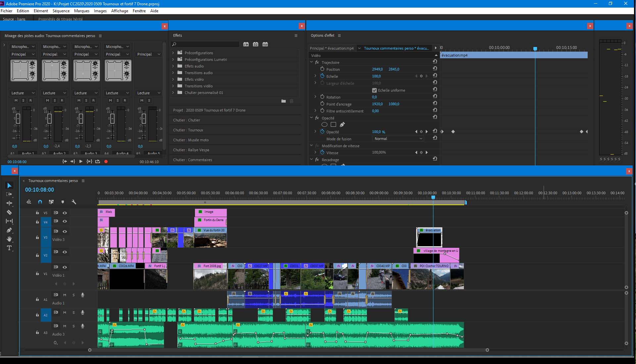Select the Pen tool
The width and height of the screenshot is (636, 364).
(x=9, y=230)
